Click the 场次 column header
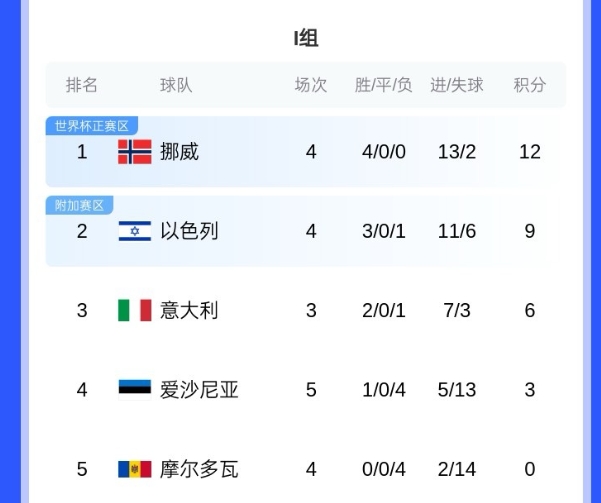The image size is (601, 503). coord(311,85)
